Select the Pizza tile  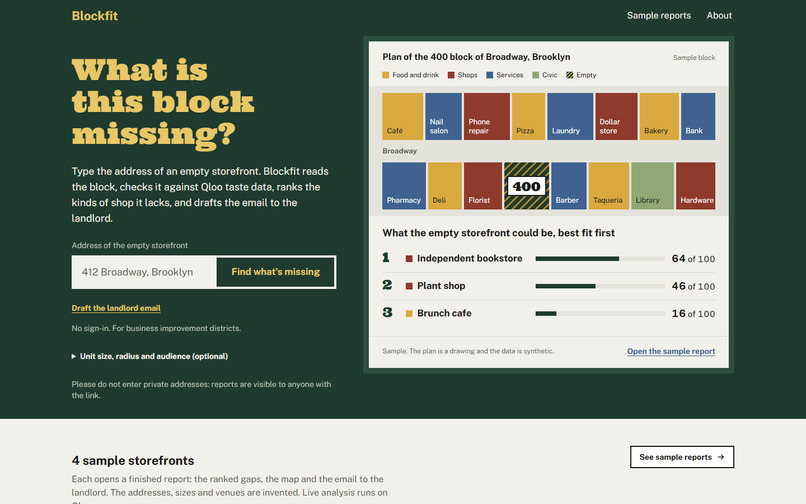(528, 116)
